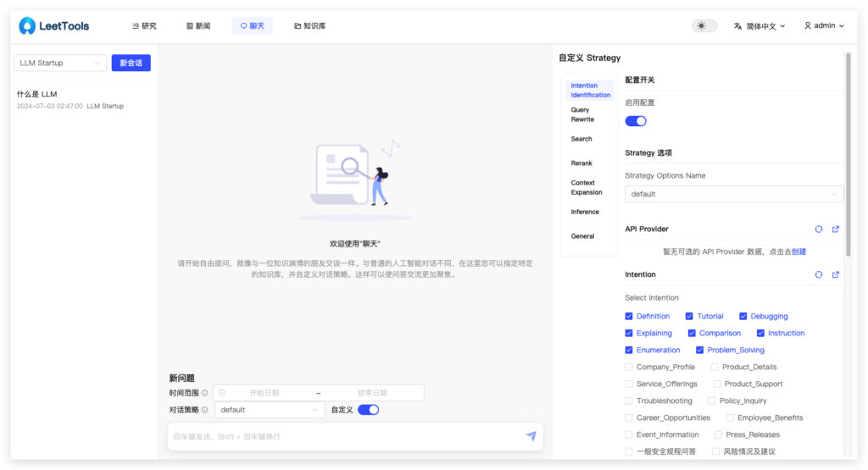Uncheck the Comparison intention

click(x=692, y=333)
